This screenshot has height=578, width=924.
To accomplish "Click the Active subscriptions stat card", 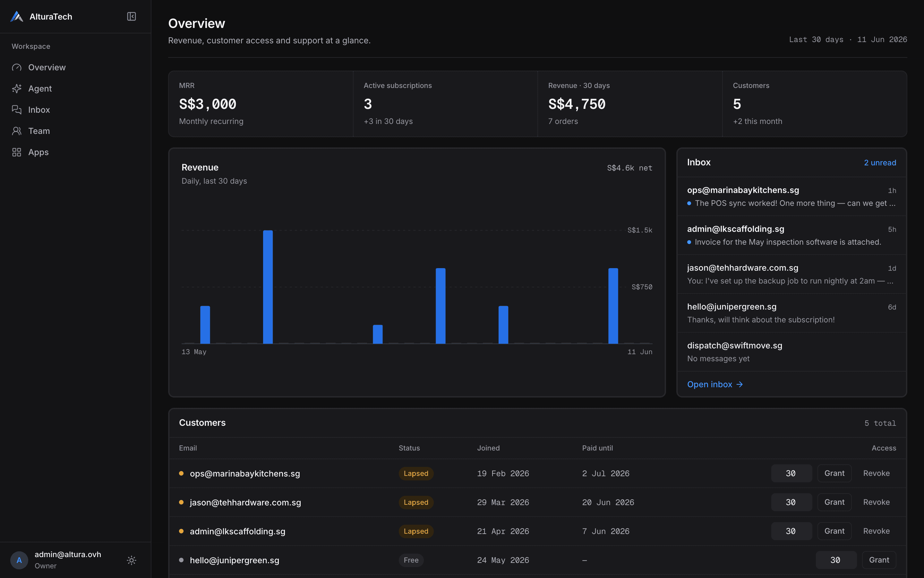I will [x=445, y=104].
